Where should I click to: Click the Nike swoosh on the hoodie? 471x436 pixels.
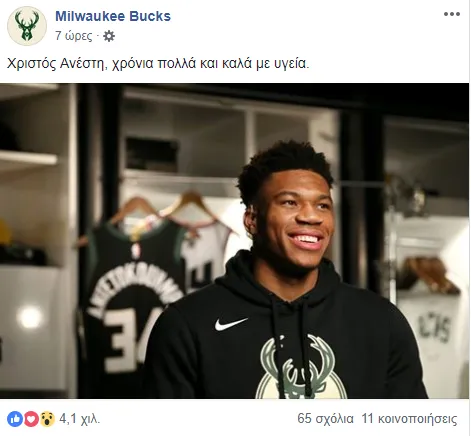[231, 324]
